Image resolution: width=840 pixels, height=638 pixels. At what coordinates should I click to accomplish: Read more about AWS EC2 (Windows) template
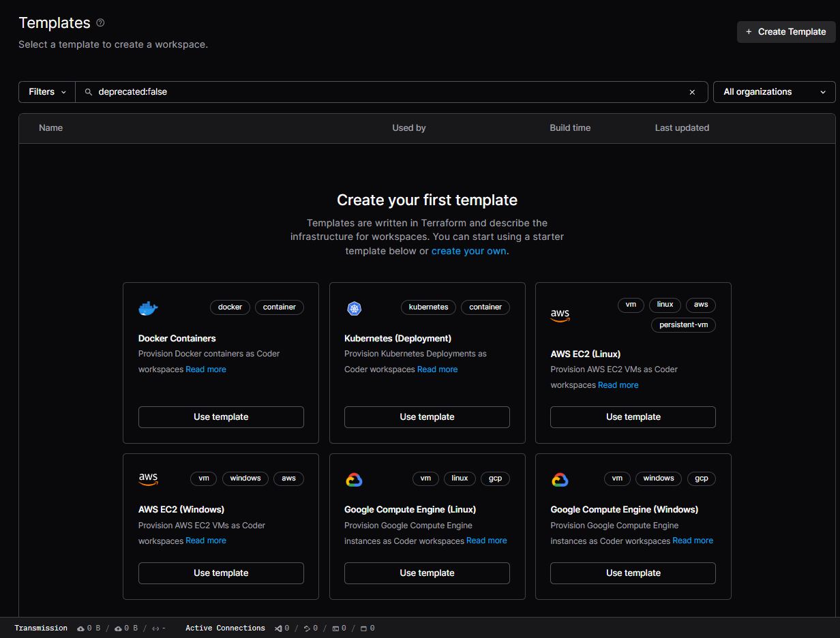tap(206, 541)
